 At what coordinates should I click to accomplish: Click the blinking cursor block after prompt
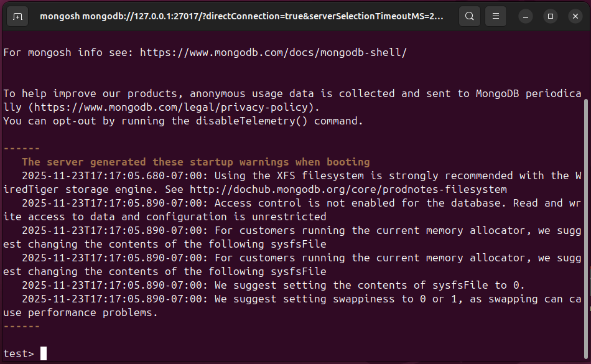coord(44,353)
